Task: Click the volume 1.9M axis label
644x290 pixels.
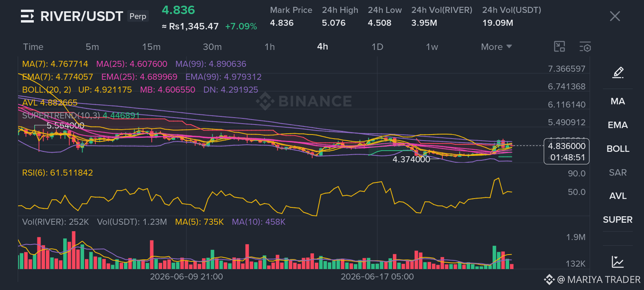Action: (576, 237)
